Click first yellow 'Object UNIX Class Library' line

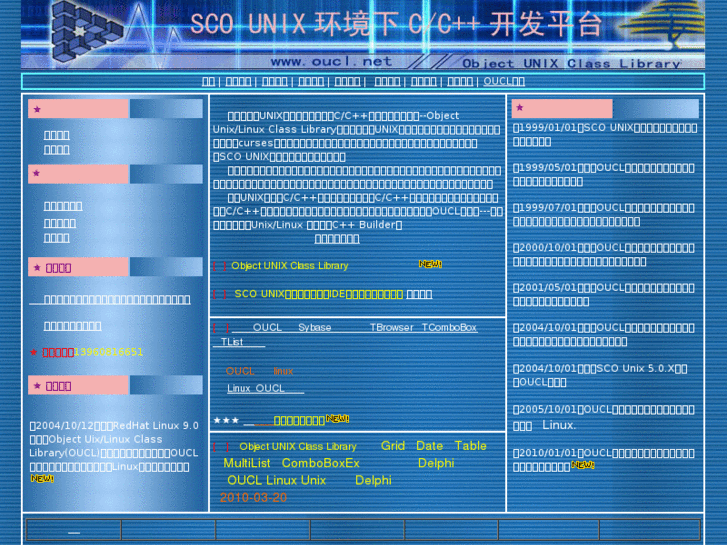(x=290, y=266)
